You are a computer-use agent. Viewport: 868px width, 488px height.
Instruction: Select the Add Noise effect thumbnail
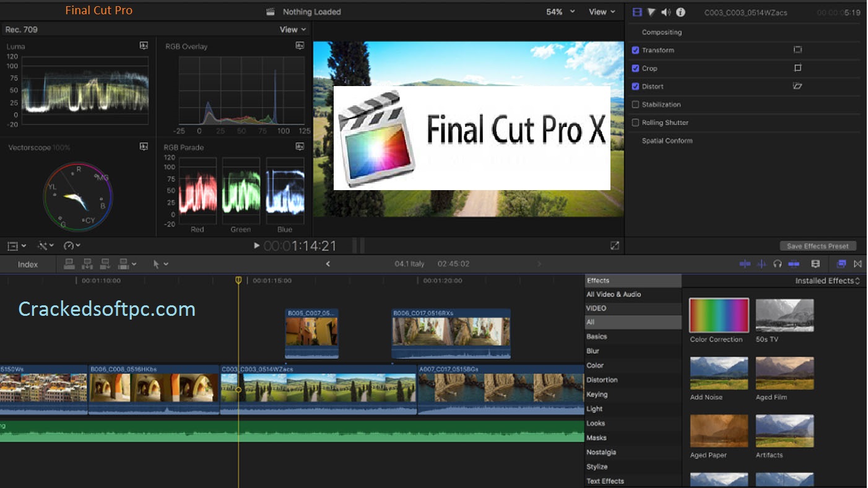tap(719, 373)
